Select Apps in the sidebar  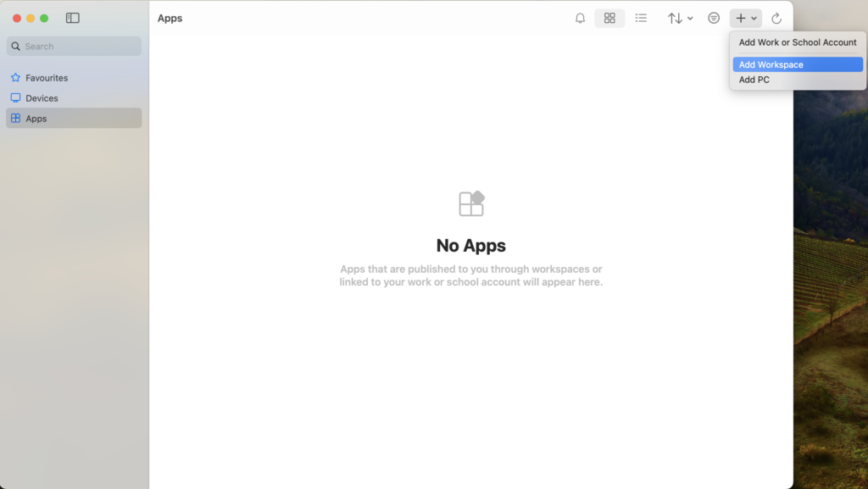coord(74,119)
